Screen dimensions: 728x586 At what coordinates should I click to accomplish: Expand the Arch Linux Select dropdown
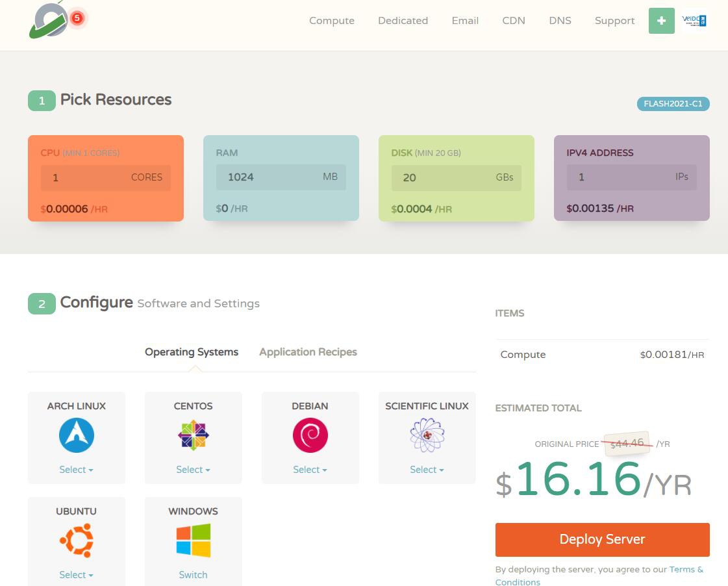[77, 470]
